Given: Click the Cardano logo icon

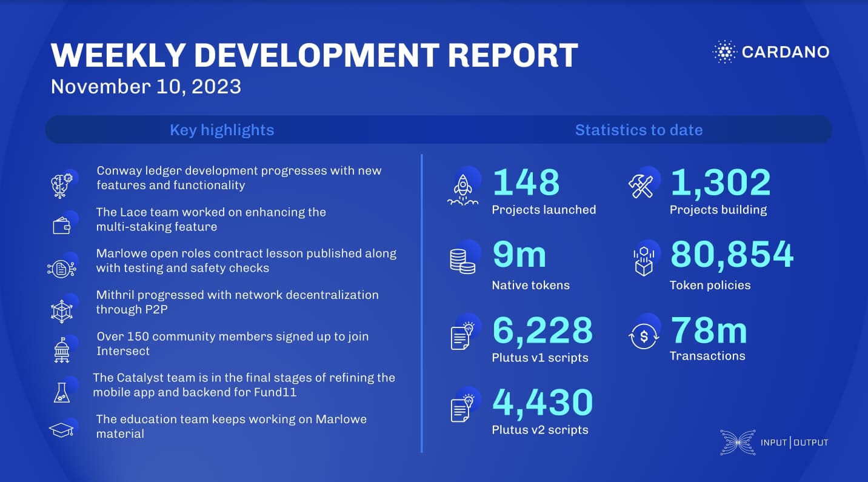Looking at the screenshot, I should [724, 52].
